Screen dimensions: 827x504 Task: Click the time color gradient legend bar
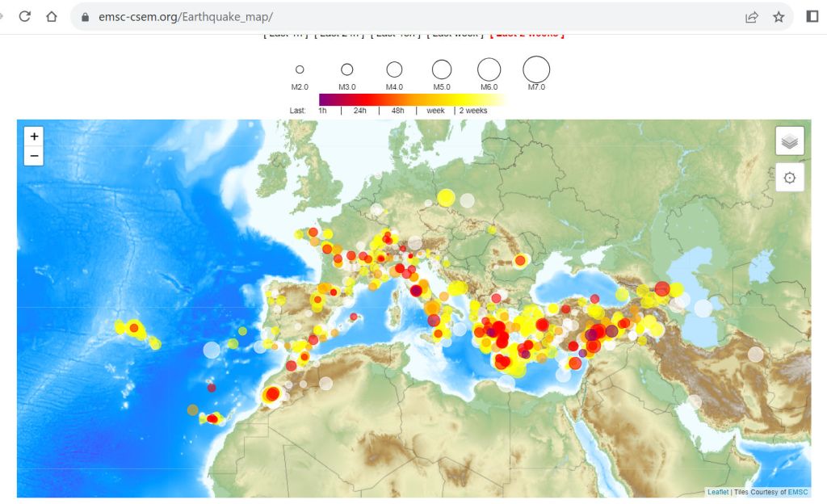point(412,99)
